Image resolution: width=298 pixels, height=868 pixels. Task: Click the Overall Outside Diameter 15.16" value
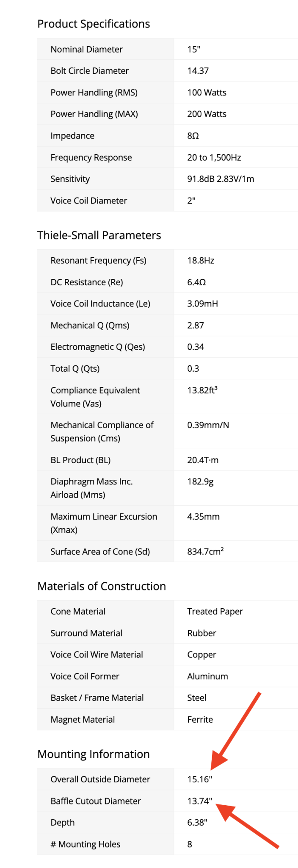pos(200,779)
